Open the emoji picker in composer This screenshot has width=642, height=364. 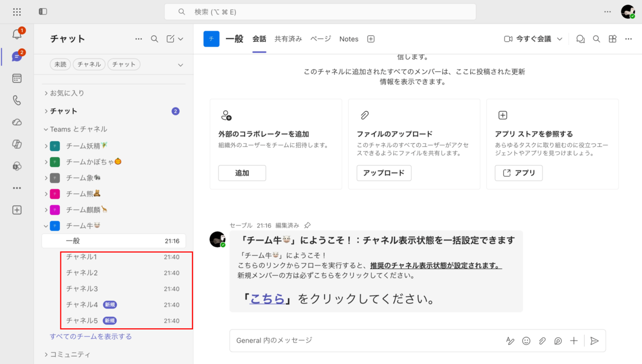pyautogui.click(x=526, y=340)
